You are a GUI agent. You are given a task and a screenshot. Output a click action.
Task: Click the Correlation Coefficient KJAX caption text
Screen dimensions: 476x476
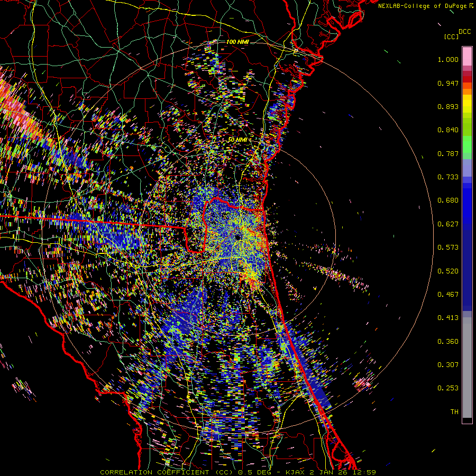click(x=238, y=472)
